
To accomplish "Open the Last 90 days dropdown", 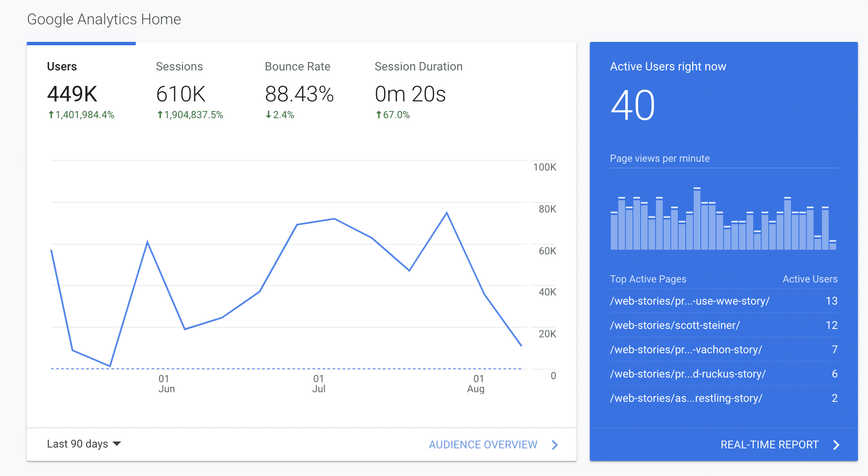I will click(78, 444).
